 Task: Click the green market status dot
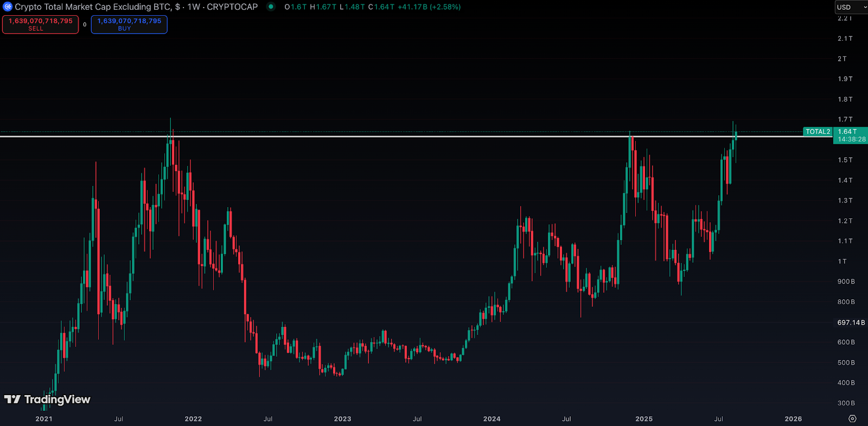(271, 7)
